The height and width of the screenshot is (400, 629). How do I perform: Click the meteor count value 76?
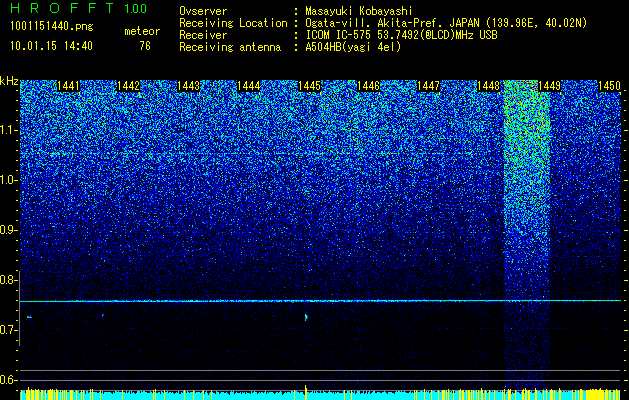(x=145, y=46)
